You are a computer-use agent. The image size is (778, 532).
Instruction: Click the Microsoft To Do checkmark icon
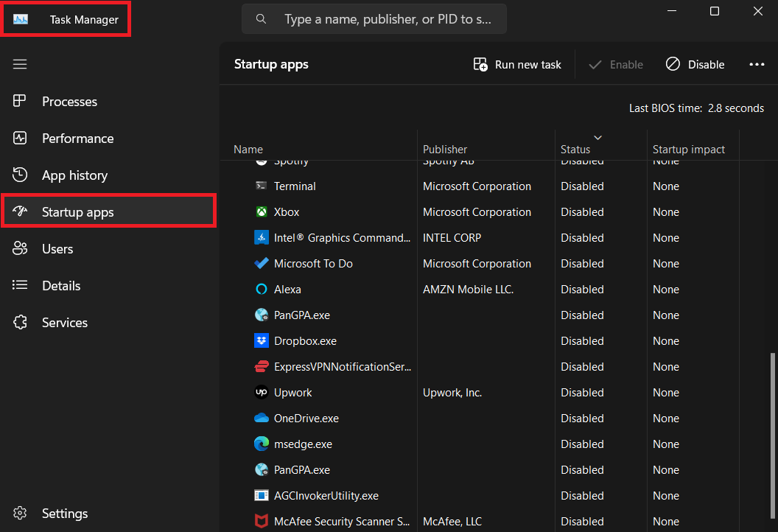pos(261,263)
